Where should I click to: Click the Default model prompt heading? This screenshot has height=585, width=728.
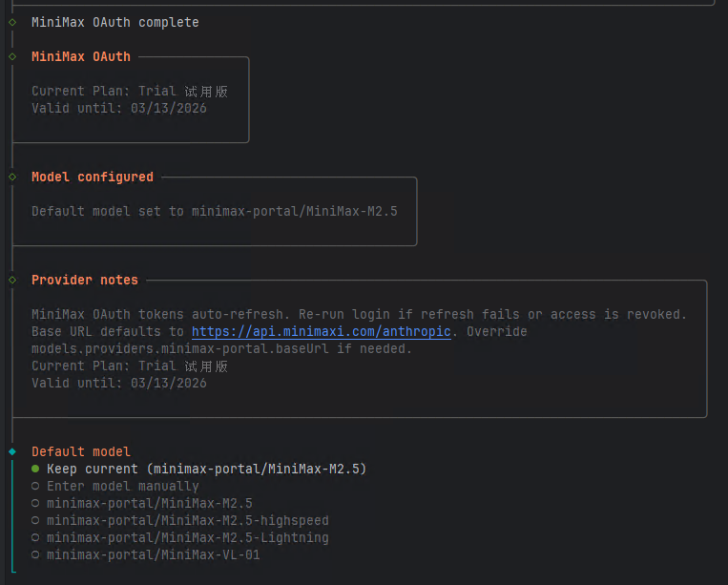click(x=81, y=451)
